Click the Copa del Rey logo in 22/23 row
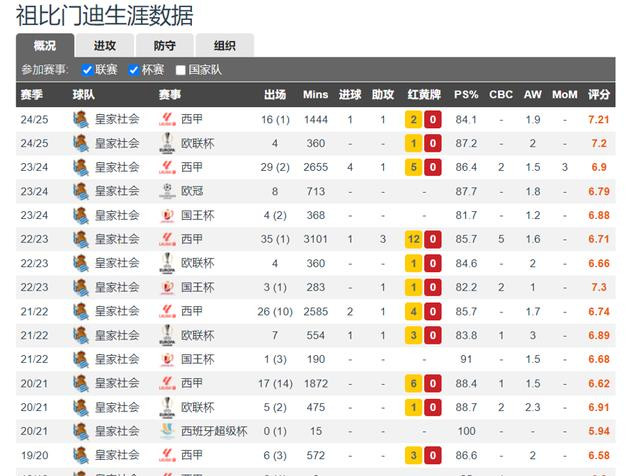 [x=167, y=287]
